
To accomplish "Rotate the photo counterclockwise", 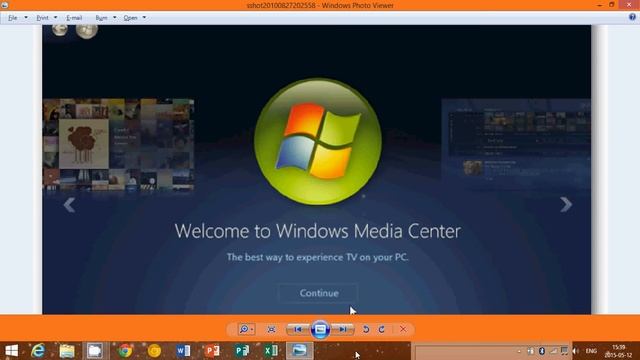I will click(x=366, y=329).
